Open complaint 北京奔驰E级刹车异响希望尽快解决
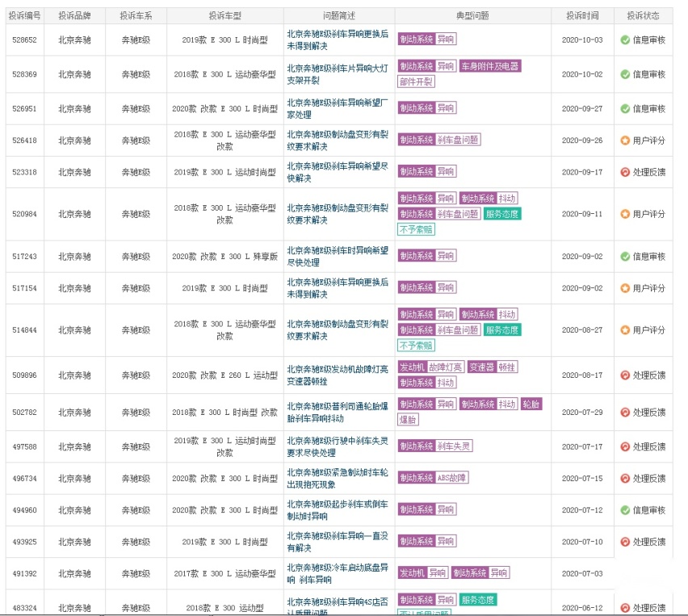Viewport: 688px width, 616px height. [338, 172]
